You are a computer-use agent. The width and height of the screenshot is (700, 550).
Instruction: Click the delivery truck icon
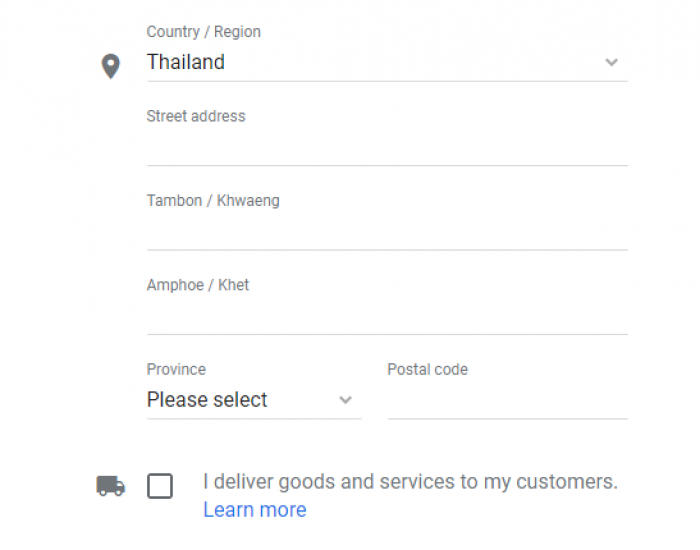click(x=111, y=486)
